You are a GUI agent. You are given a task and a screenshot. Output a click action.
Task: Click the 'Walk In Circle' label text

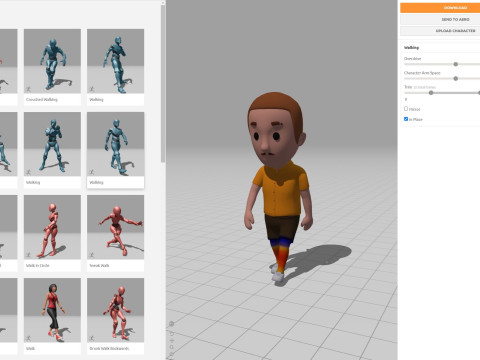[37, 265]
